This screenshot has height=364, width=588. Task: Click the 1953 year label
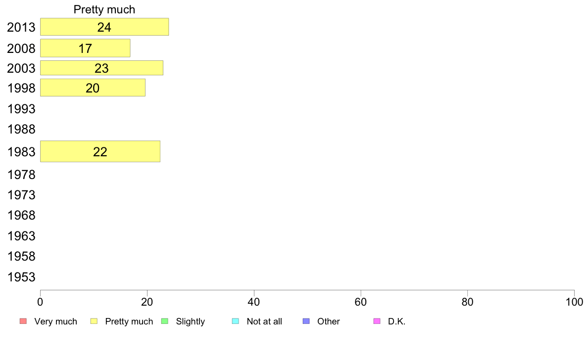(x=21, y=277)
